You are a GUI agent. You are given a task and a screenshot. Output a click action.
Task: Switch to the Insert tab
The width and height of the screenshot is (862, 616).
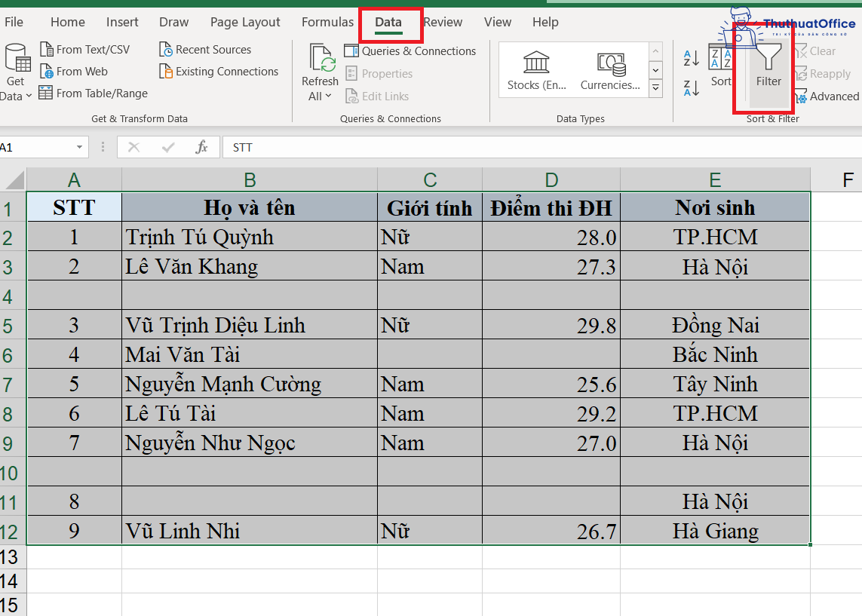122,22
